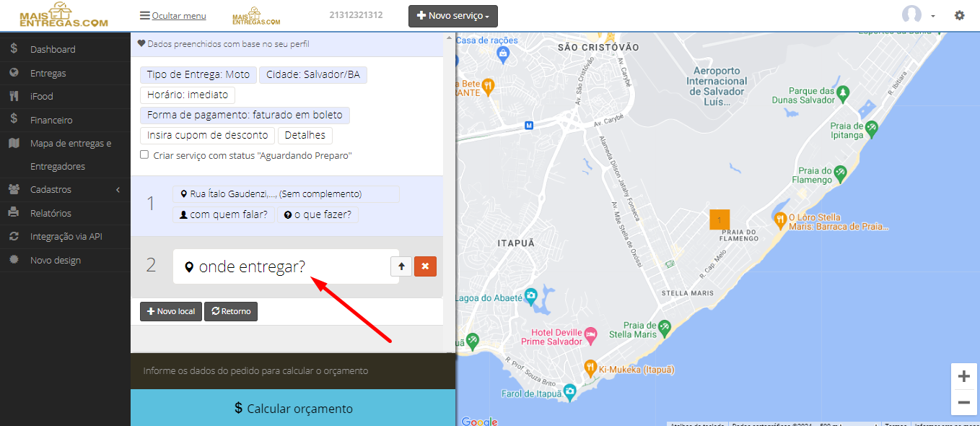Zoom out on the map
Image resolution: width=980 pixels, height=426 pixels.
tap(963, 402)
